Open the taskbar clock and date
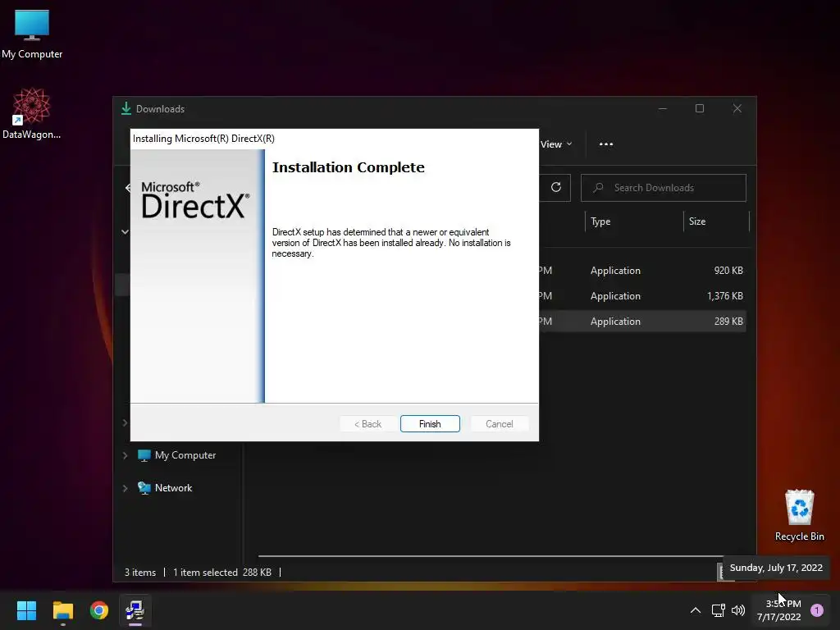Image resolution: width=840 pixels, height=630 pixels. (x=779, y=610)
